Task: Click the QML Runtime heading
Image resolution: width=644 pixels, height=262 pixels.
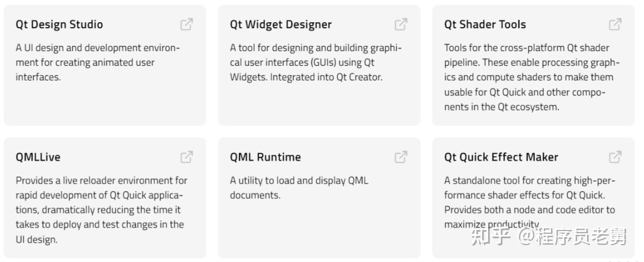Action: click(265, 157)
